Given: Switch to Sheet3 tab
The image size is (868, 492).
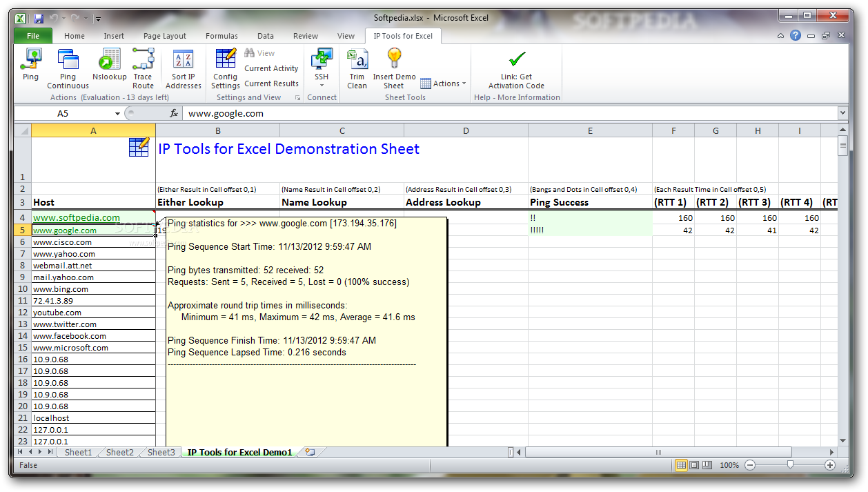Looking at the screenshot, I should click(x=161, y=453).
